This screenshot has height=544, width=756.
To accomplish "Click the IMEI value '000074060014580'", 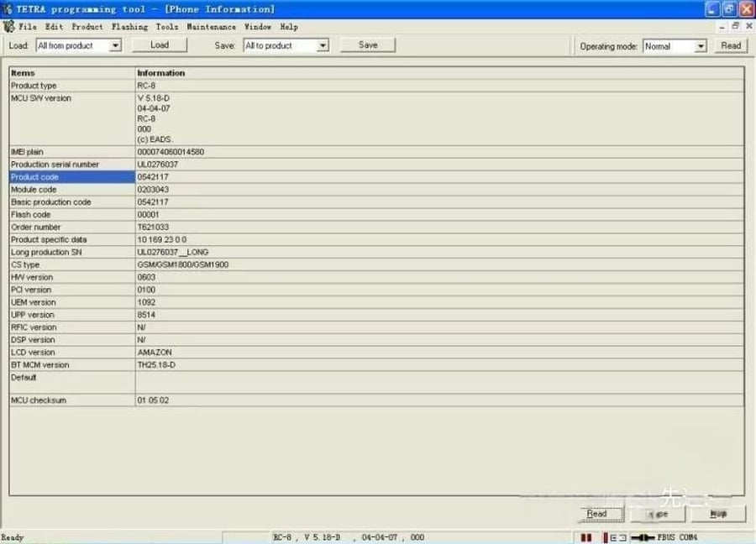I will [171, 152].
